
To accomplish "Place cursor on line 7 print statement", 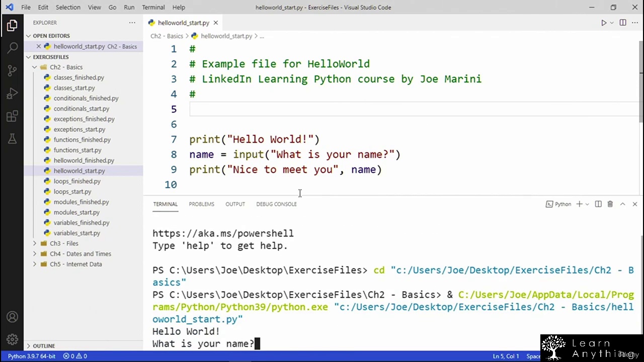I will click(x=255, y=139).
